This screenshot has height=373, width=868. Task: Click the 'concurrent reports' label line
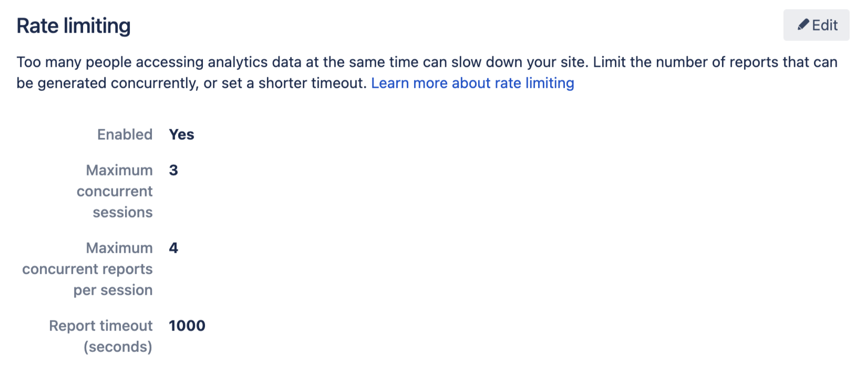click(x=87, y=269)
